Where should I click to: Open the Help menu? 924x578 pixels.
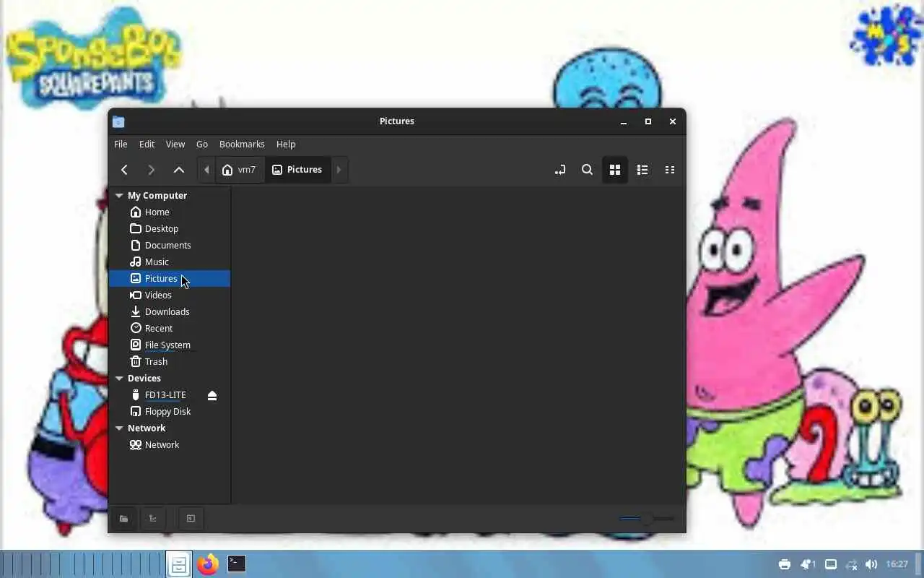click(286, 144)
